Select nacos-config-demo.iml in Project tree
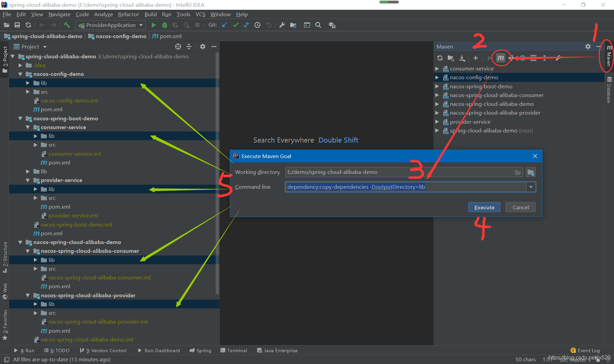Screen dimensions: 614x364 pyautogui.click(x=69, y=100)
